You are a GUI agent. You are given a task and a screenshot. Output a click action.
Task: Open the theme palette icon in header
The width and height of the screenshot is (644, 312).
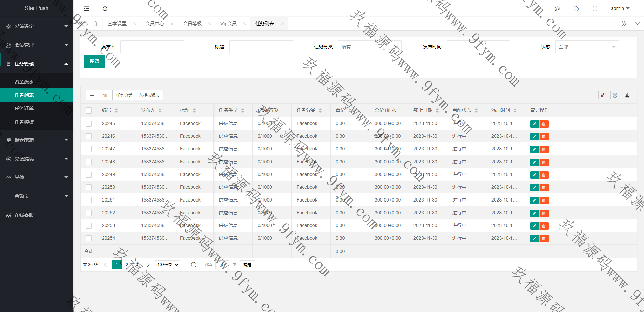click(x=557, y=9)
